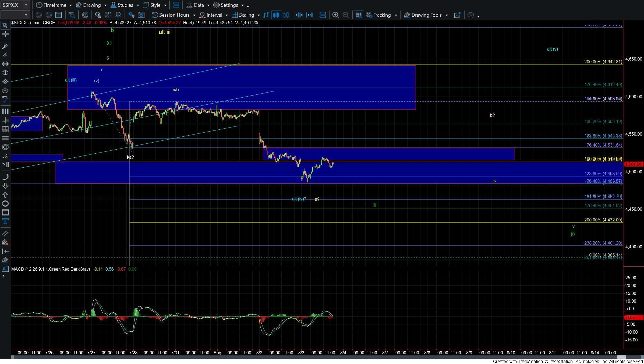Click the add chart analysis icon
Screen dimensions: 644x364
(457, 15)
